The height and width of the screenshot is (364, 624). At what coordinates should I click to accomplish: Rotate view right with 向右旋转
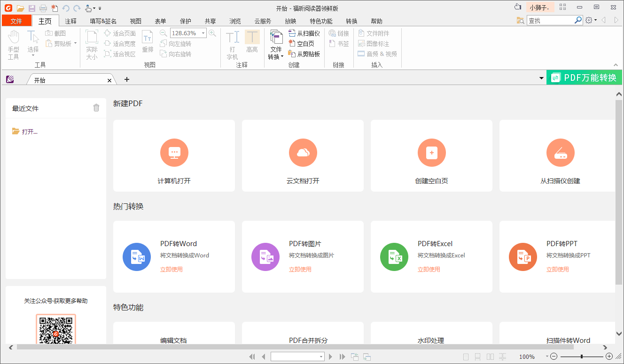176,54
